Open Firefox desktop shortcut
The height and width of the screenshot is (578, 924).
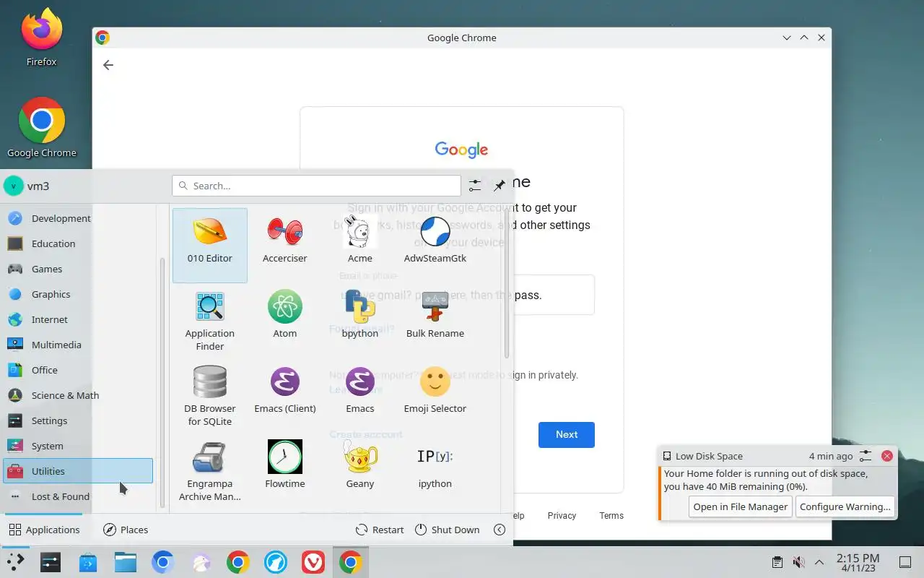click(41, 38)
